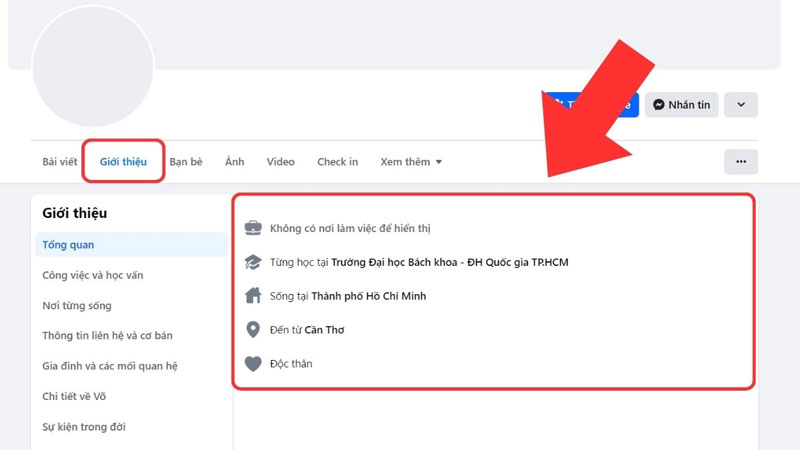This screenshot has width=800, height=450.
Task: Click the Messenger icon in Nhắn tin
Action: pos(659,105)
